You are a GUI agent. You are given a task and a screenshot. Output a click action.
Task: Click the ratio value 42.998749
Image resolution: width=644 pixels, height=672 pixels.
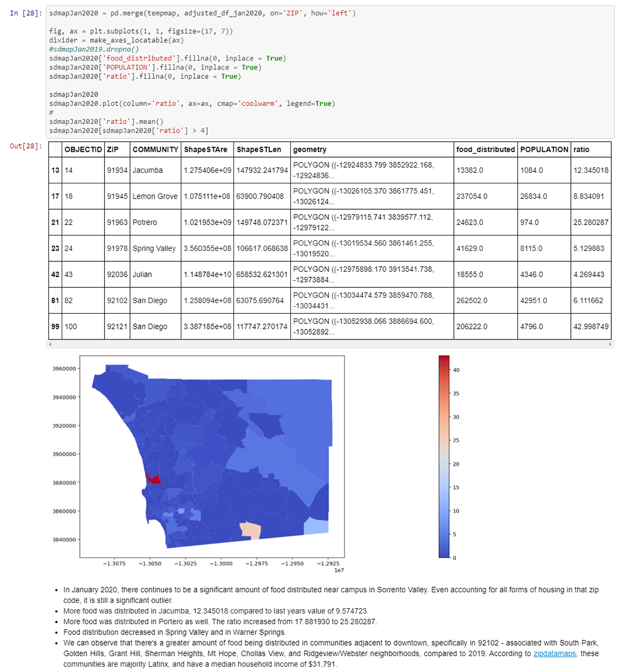tap(591, 326)
